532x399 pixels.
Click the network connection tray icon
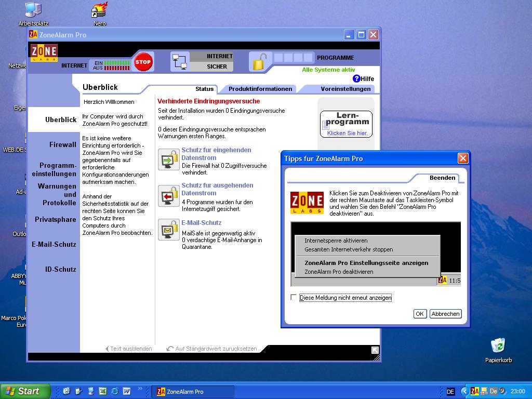(484, 391)
